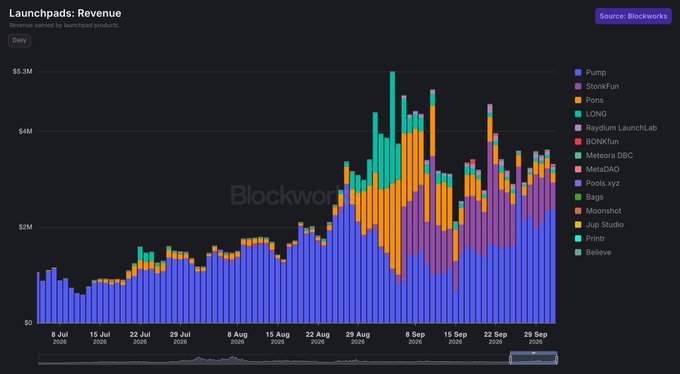Hide the Moonshot series via its label

coord(603,211)
